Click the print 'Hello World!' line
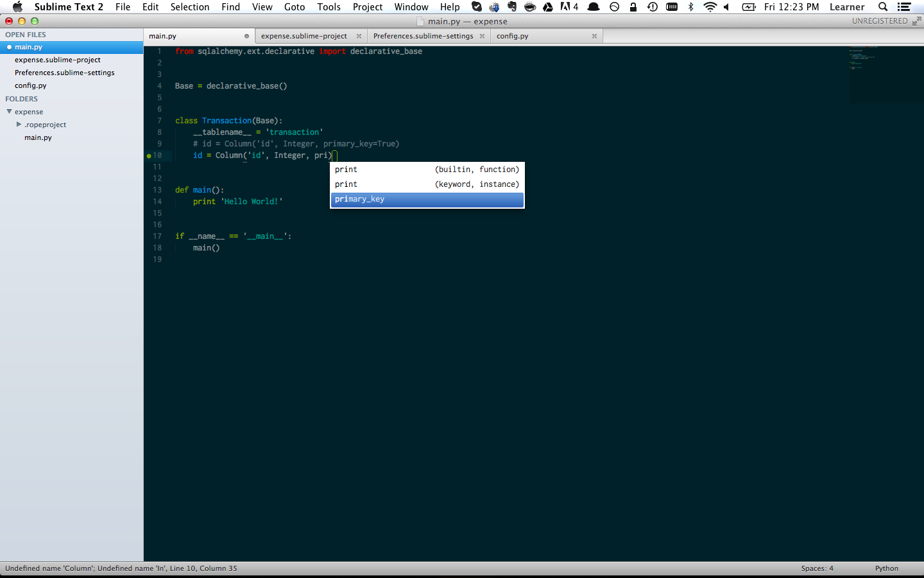 [238, 202]
